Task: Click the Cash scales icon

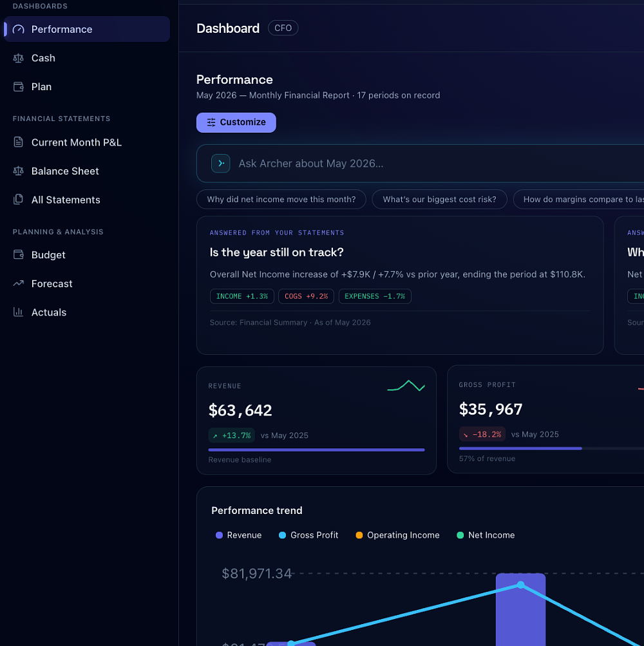Action: point(19,58)
